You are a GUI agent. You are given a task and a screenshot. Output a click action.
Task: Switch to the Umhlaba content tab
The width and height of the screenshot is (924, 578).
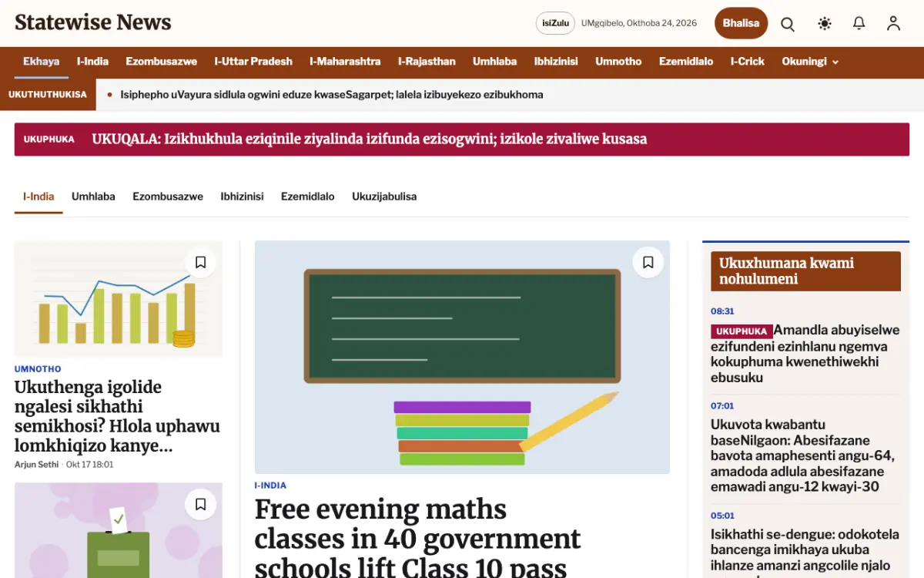[x=93, y=197]
